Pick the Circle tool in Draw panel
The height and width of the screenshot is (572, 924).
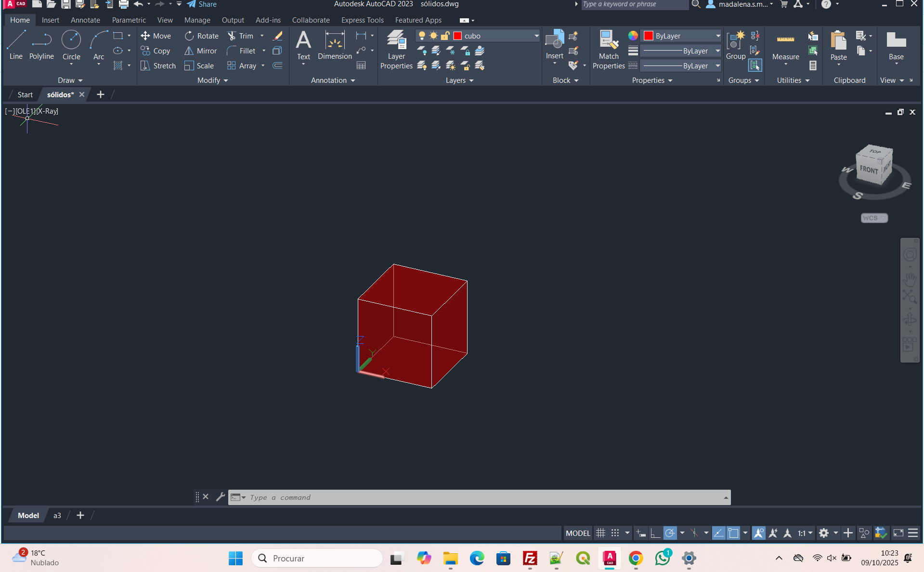coord(71,45)
